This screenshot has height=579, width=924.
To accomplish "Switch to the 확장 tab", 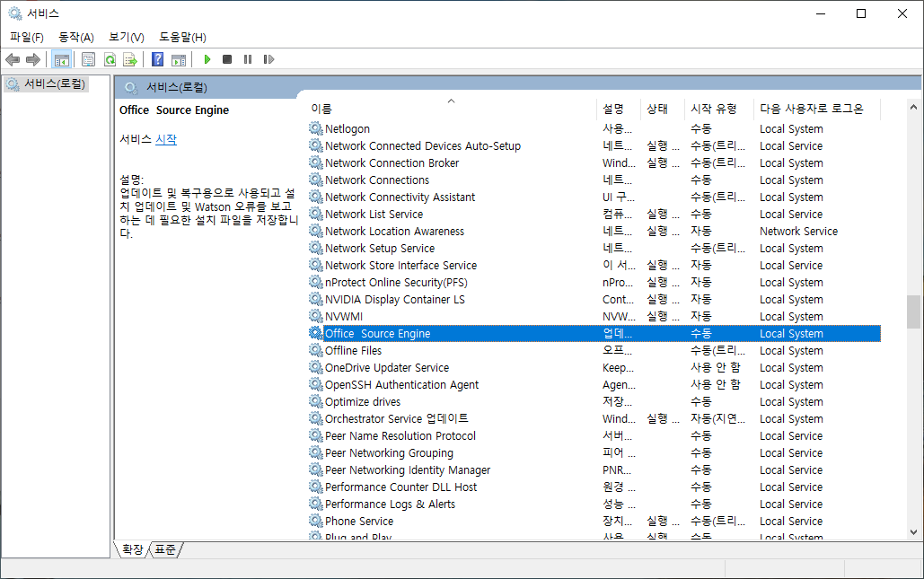I will point(133,549).
